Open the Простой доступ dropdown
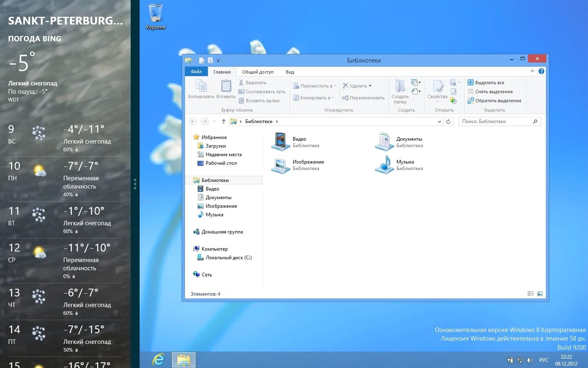The height and width of the screenshot is (368, 588). click(x=416, y=91)
